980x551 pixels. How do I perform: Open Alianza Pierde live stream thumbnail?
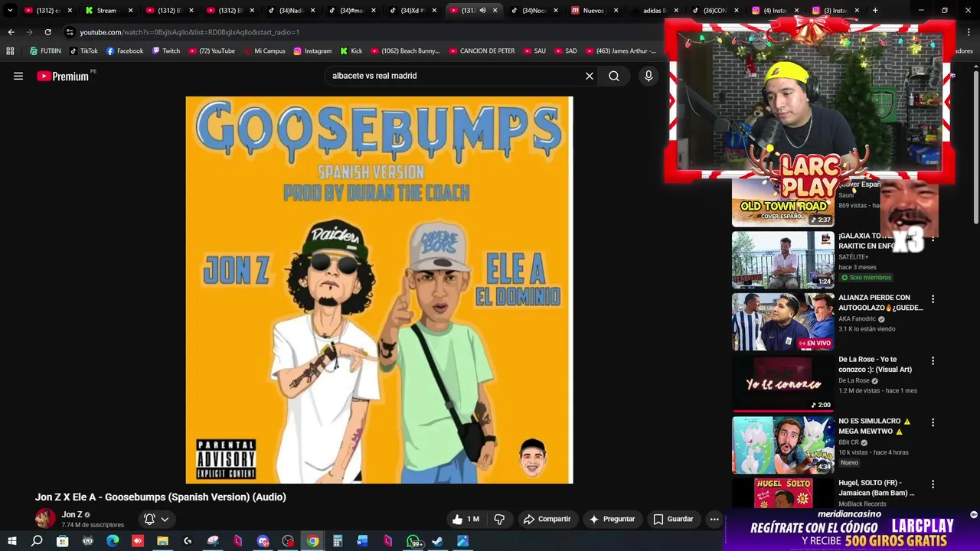[782, 321]
